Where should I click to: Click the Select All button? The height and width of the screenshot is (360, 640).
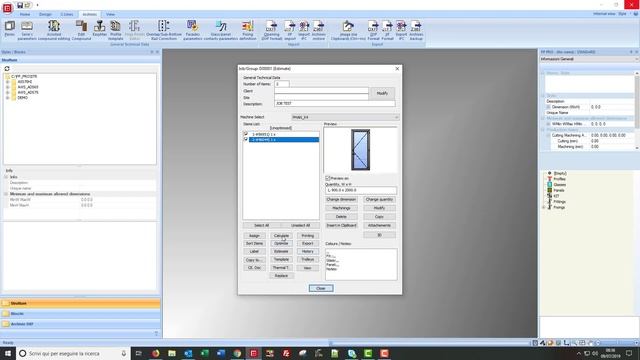coord(262,225)
